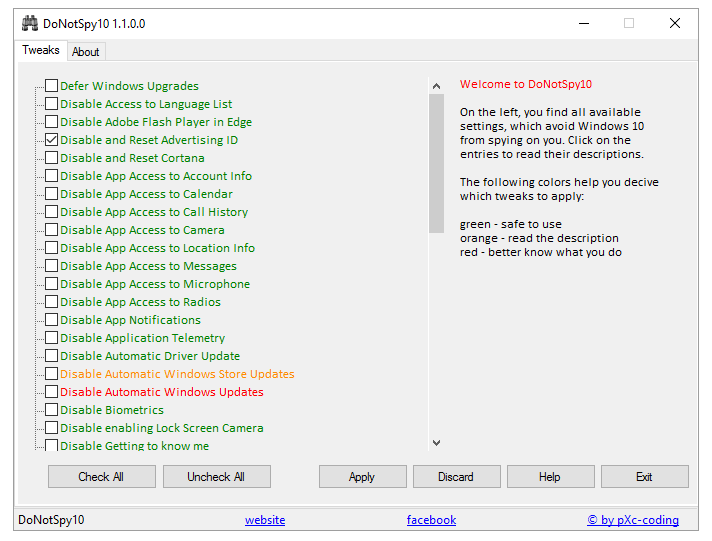
Task: Tick the Disable App Notifications checkbox
Action: [52, 320]
